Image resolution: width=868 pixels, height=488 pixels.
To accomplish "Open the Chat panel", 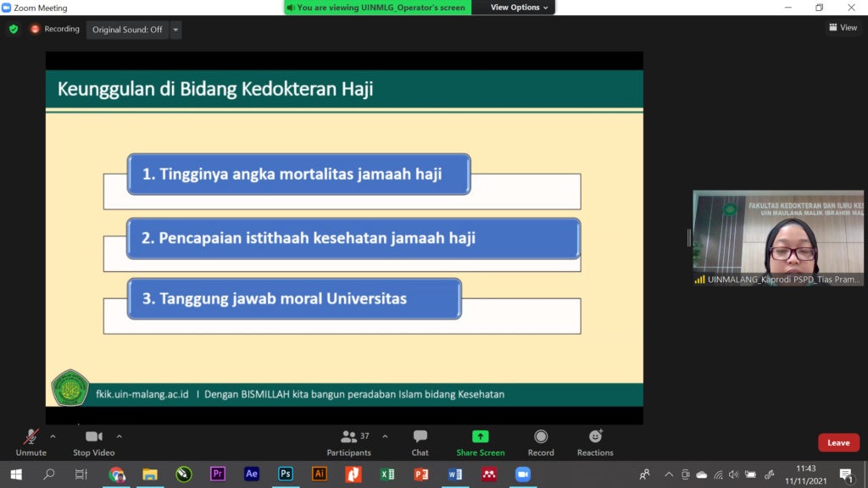I will [420, 442].
